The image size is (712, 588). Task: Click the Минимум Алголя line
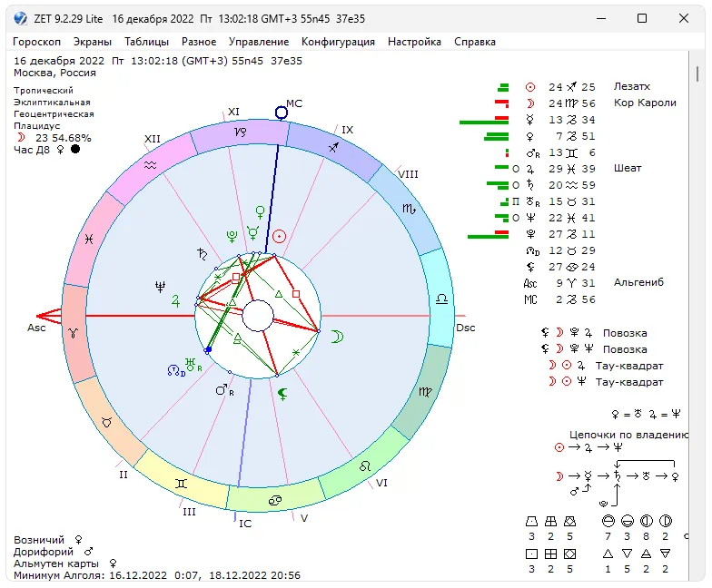point(156,575)
